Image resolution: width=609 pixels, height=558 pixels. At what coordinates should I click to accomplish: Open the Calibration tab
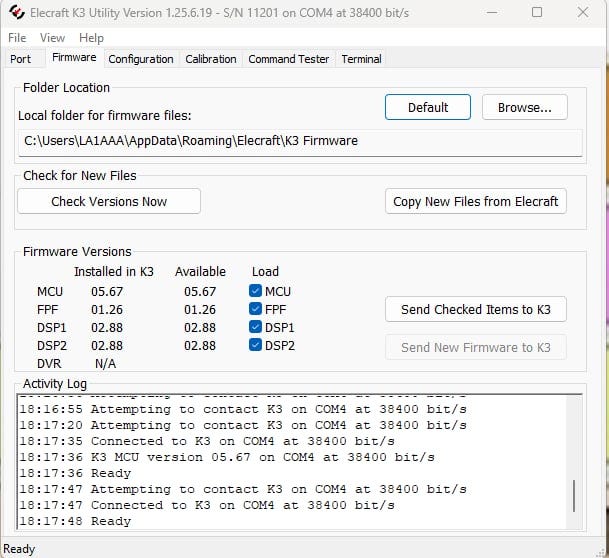pos(211,59)
